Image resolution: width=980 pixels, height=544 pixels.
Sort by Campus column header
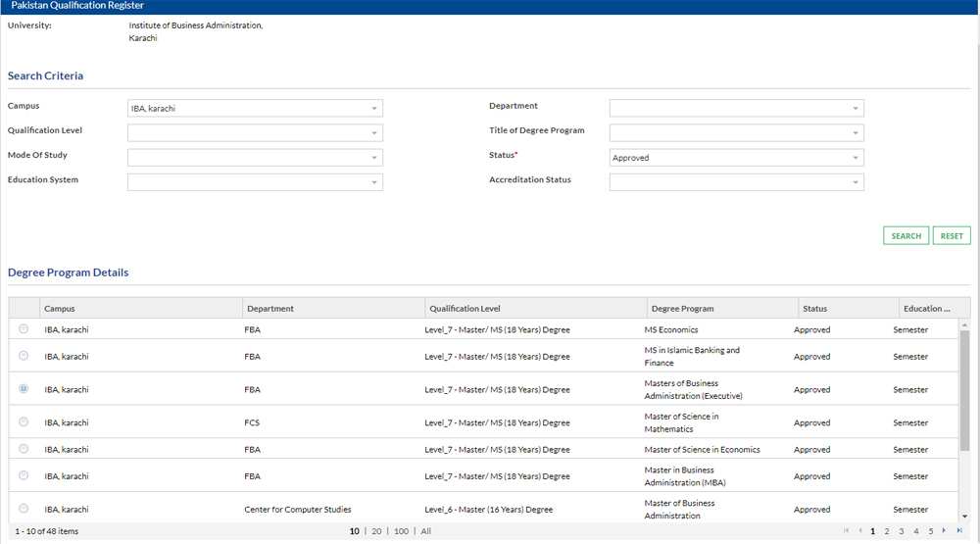point(140,308)
